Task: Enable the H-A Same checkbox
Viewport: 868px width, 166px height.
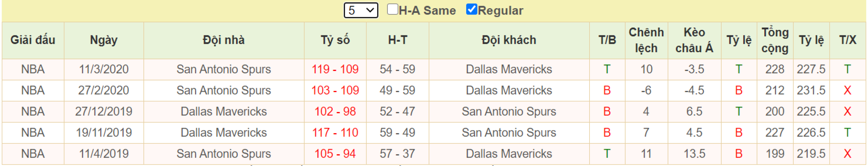Action: click(392, 9)
